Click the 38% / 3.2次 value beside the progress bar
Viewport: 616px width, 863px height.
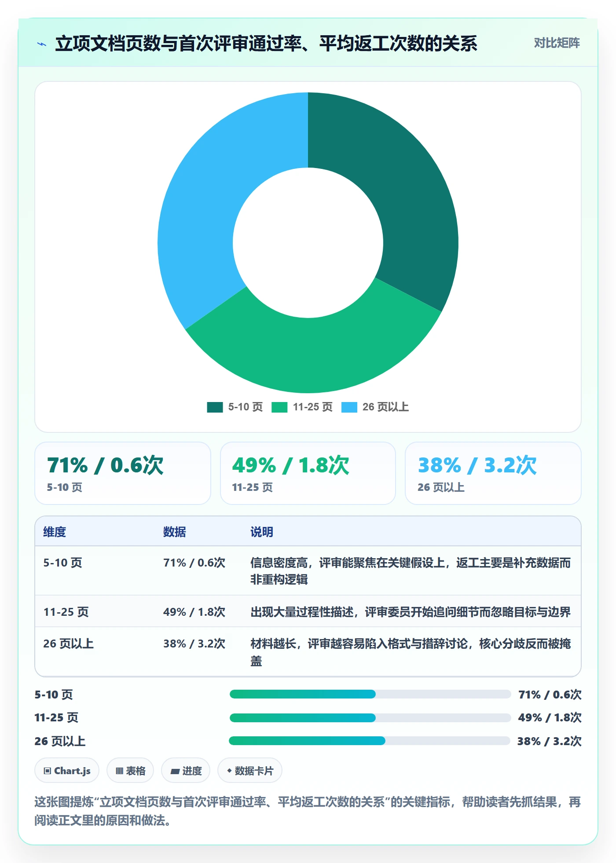[x=550, y=741]
